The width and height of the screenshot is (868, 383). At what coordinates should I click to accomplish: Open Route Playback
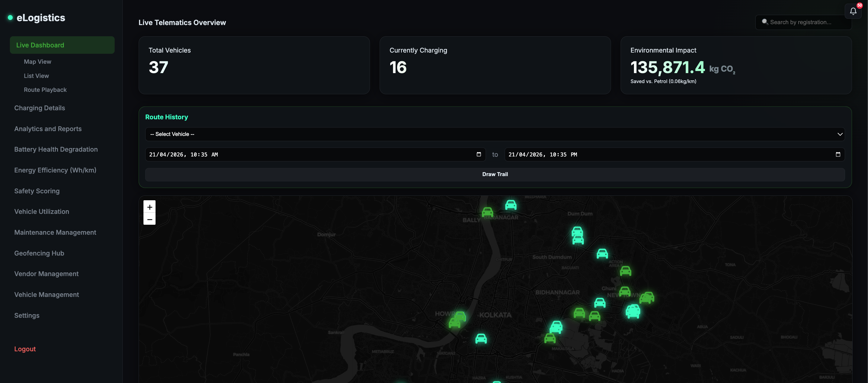tap(45, 90)
